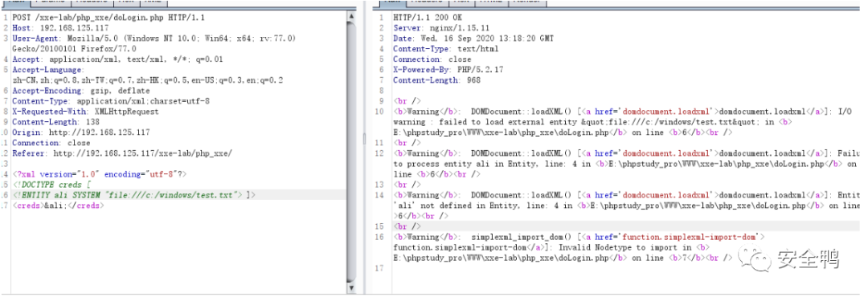Click the Date: Wed, 16 Sep 2020 header

pos(473,39)
